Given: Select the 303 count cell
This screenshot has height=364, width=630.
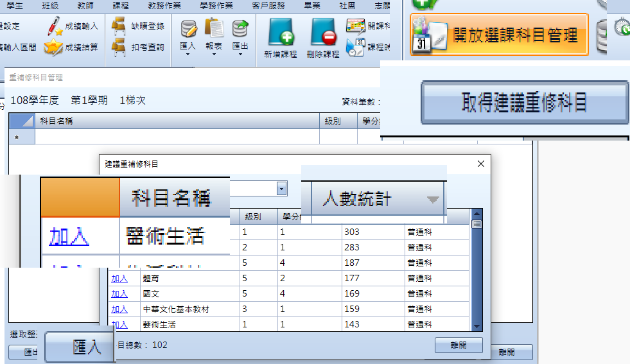Looking at the screenshot, I should pyautogui.click(x=373, y=232).
